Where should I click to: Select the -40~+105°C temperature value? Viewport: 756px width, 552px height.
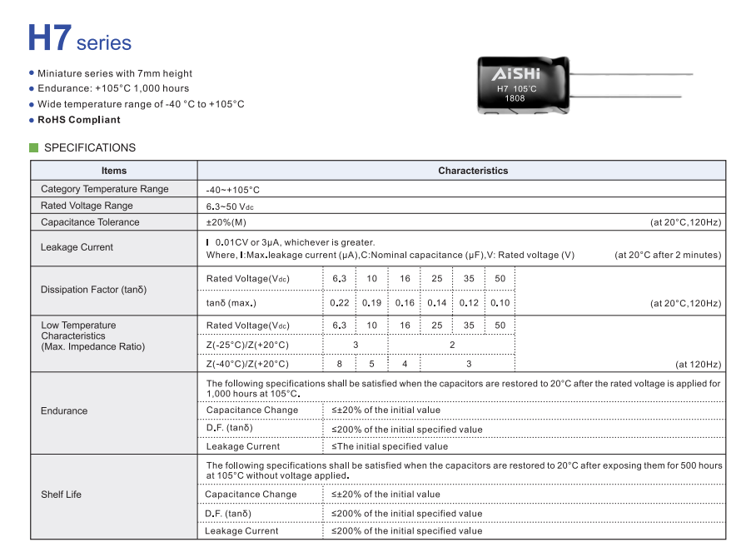pyautogui.click(x=233, y=190)
